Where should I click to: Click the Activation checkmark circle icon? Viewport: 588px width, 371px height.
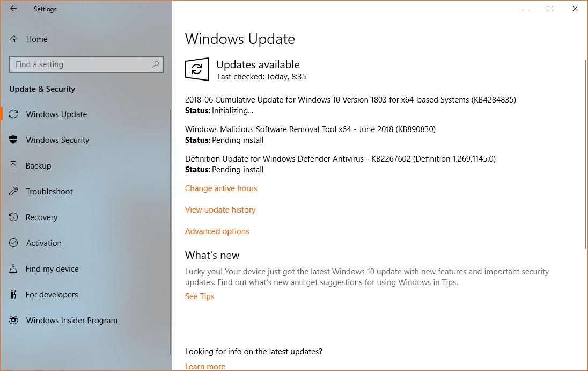pos(13,243)
